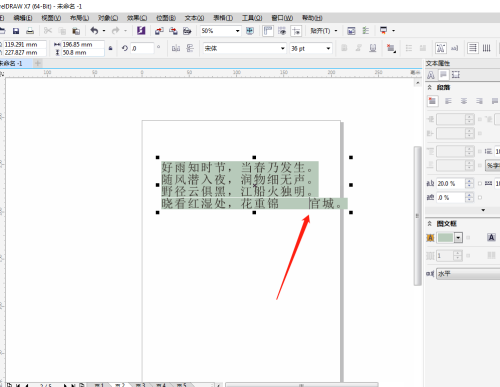Select the 未命名-1 document tab
Screen dimensions: 500x387
tap(15, 63)
